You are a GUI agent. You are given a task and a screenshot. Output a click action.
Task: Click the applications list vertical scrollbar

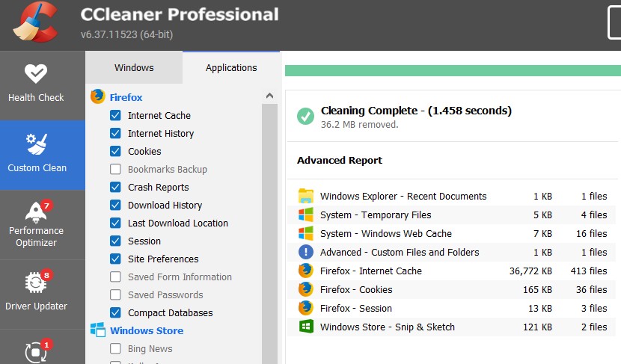(x=269, y=233)
